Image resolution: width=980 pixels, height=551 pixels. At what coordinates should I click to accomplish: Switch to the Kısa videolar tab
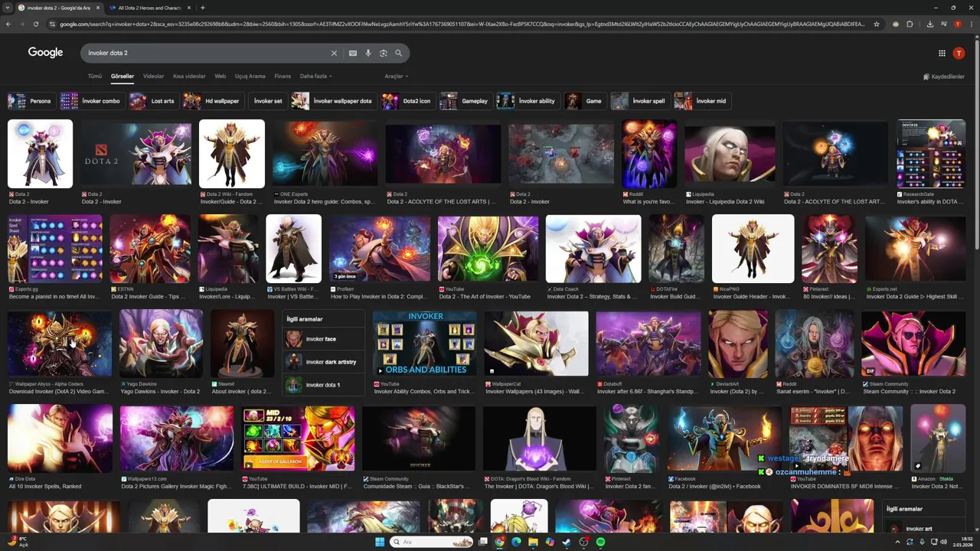tap(189, 77)
